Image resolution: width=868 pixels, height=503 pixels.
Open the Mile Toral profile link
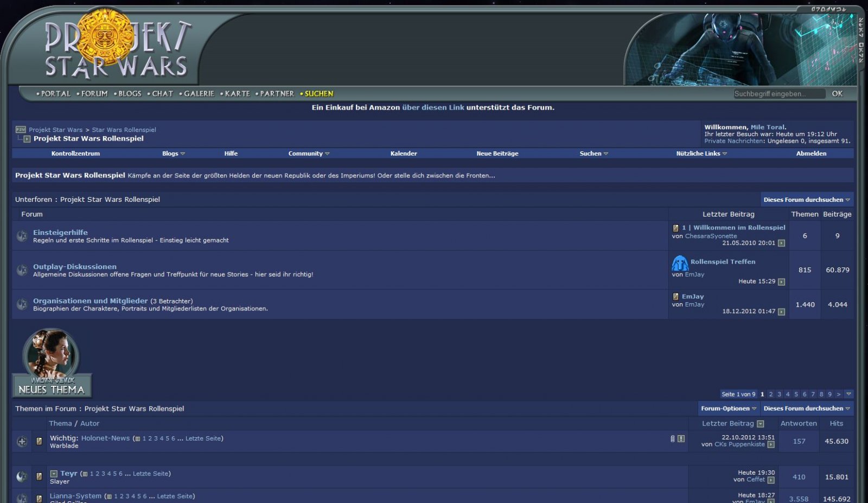[767, 127]
